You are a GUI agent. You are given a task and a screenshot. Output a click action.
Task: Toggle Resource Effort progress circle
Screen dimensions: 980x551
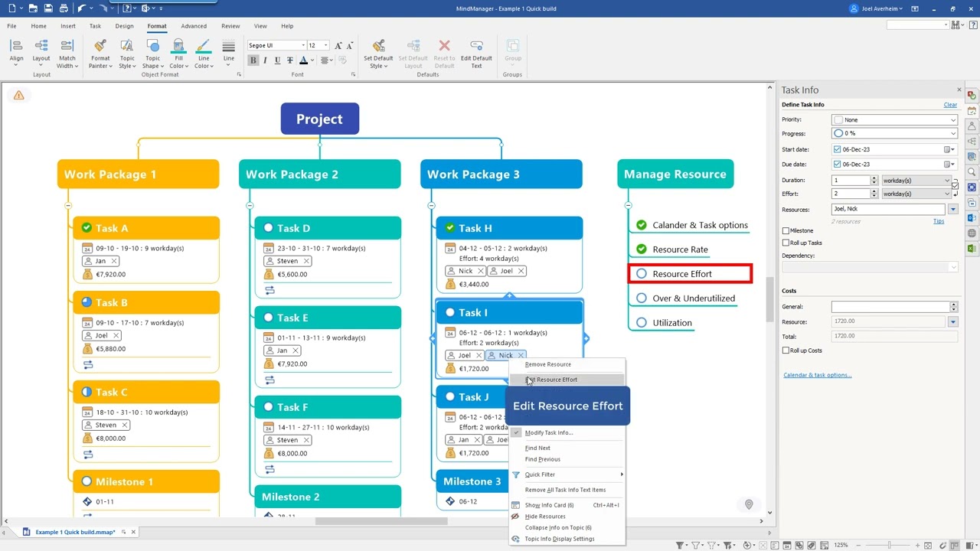coord(642,273)
